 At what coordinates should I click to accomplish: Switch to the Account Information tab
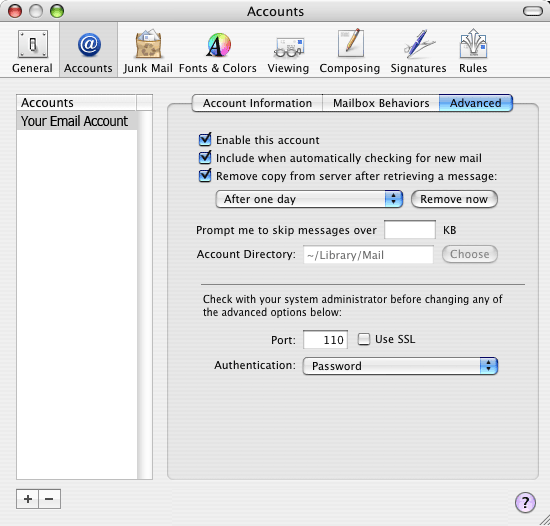point(257,103)
